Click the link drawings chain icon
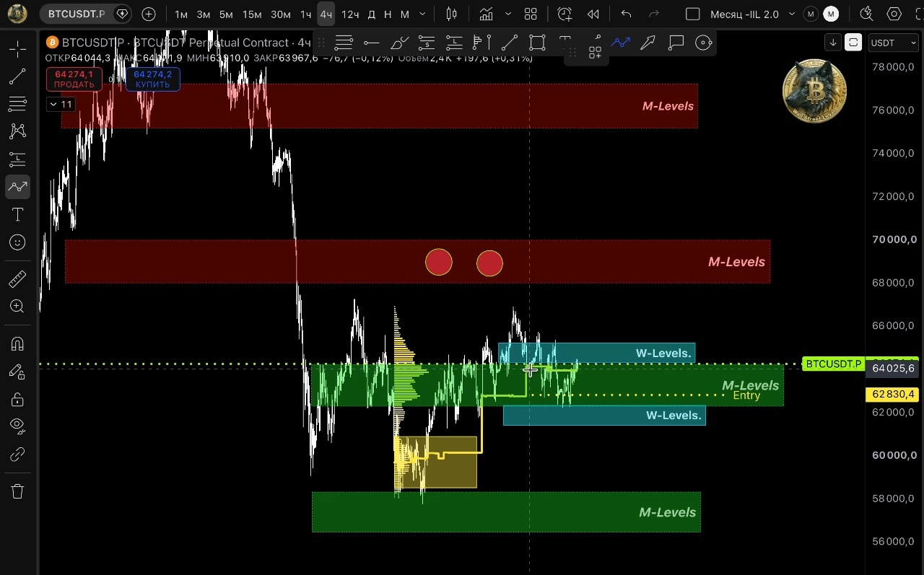The width and height of the screenshot is (924, 575). (17, 454)
